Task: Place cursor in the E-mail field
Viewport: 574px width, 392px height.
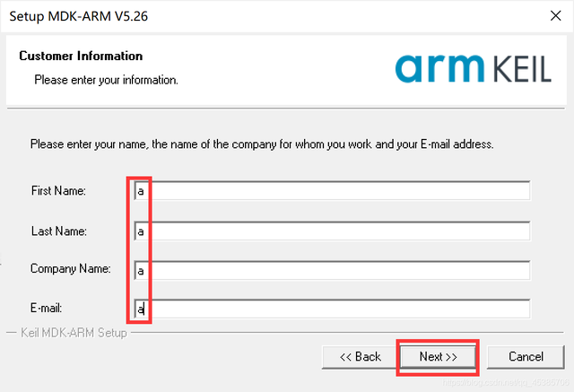Action: click(x=332, y=309)
